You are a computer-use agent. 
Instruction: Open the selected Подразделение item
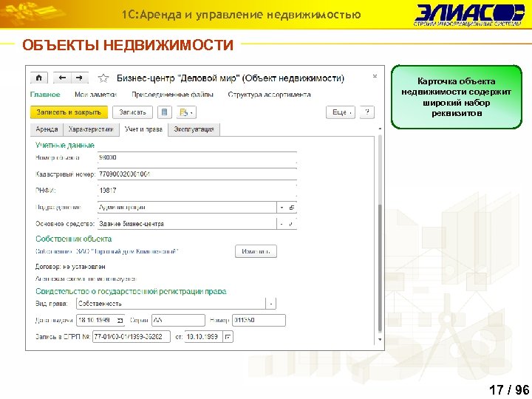(291, 208)
